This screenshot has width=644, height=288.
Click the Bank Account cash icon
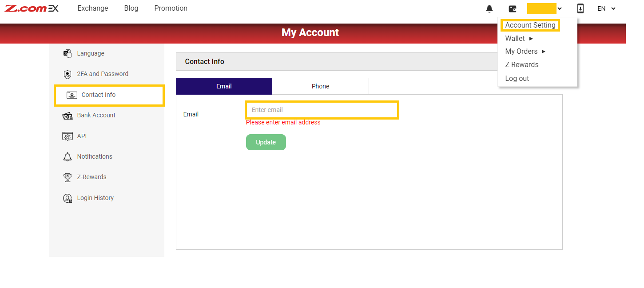68,116
